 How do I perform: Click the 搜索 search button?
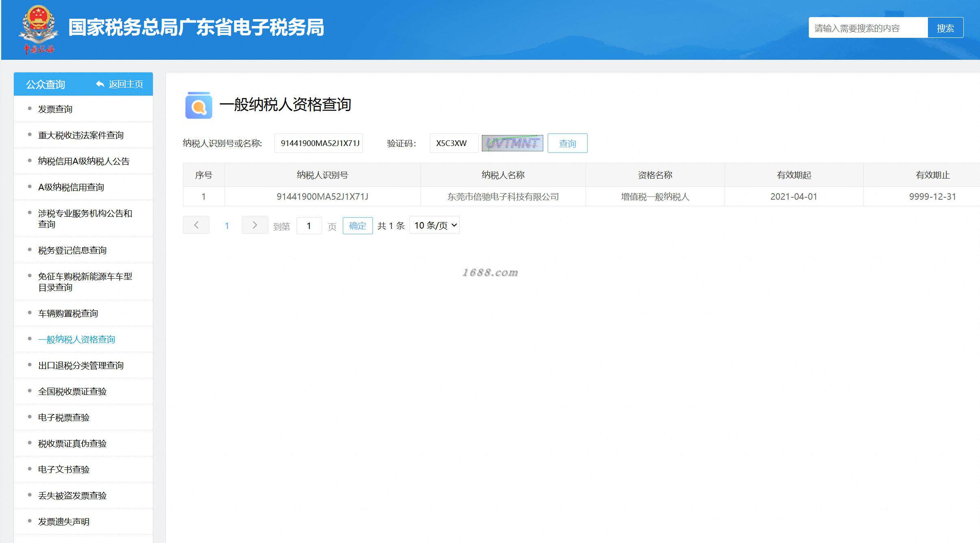[945, 28]
